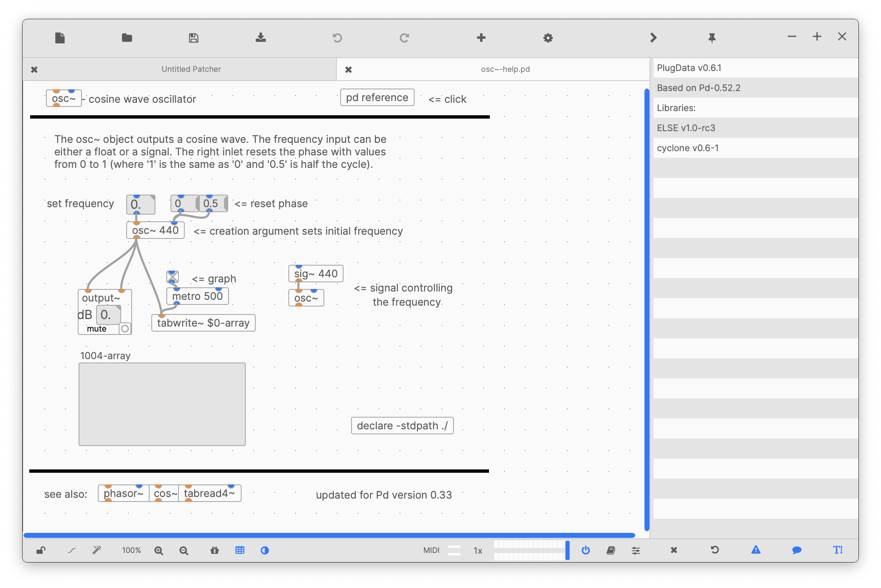881x588 pixels.
Task: Switch to the Untitled Patcher tab
Action: [191, 69]
